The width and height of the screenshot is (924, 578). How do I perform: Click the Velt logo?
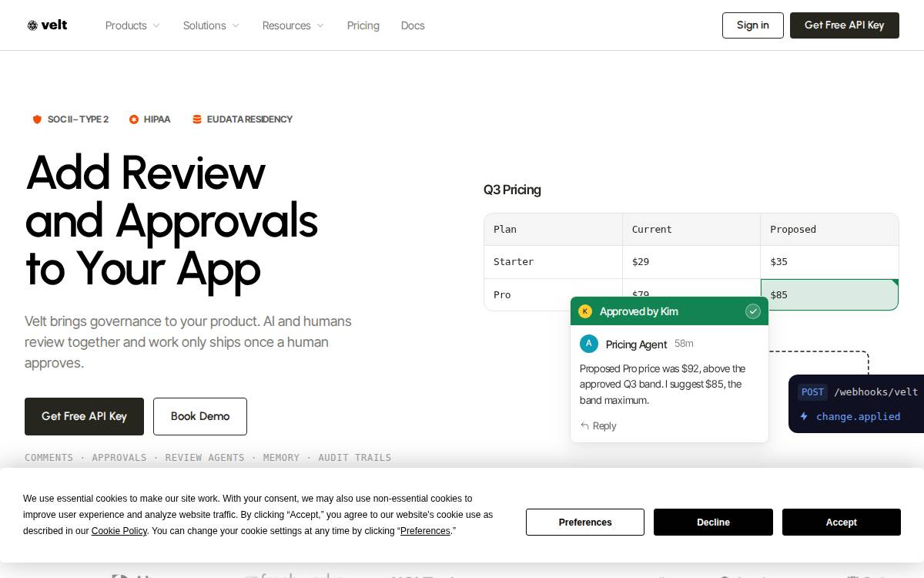point(47,25)
